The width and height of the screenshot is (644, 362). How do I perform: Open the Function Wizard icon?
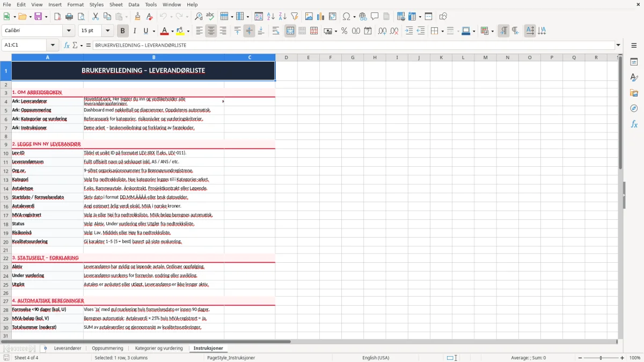coord(67,45)
